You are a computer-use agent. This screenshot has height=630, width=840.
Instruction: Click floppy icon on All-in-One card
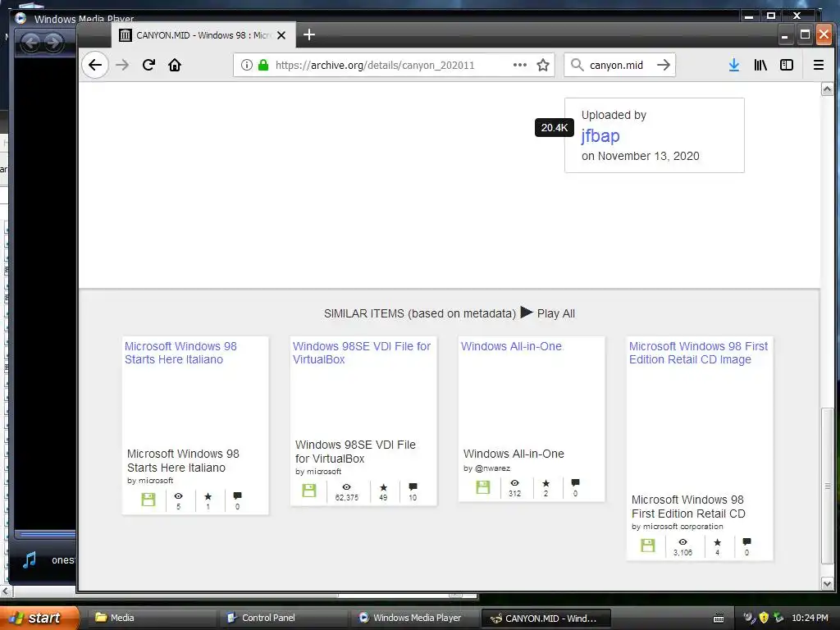[x=482, y=486]
